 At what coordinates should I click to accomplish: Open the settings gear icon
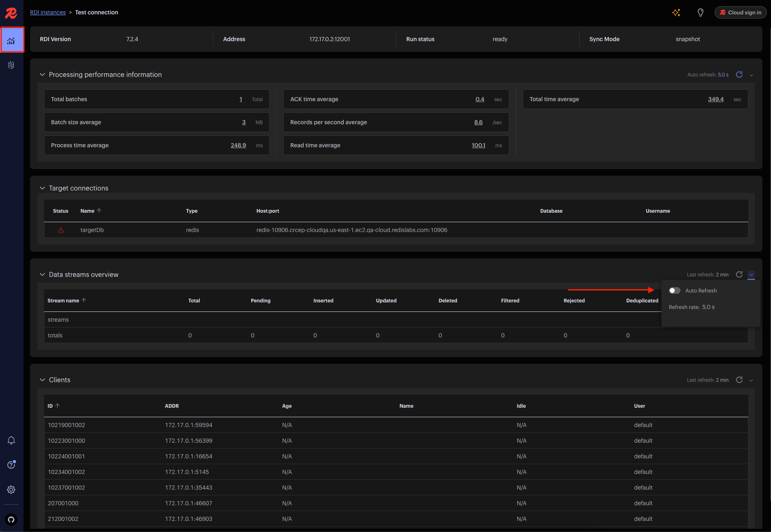coord(11,490)
